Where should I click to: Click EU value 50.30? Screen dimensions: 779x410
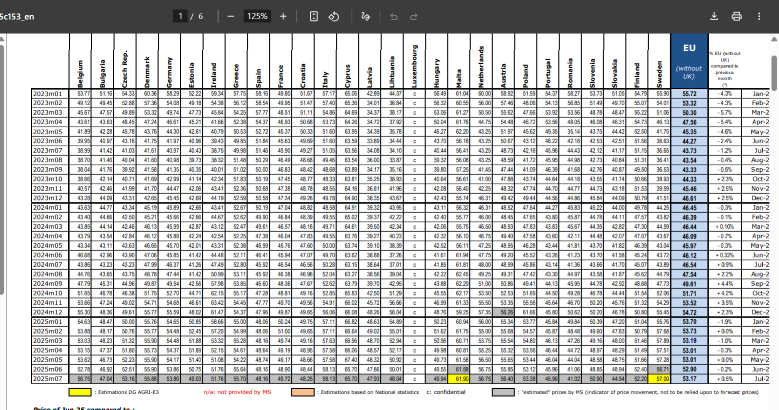(689, 113)
